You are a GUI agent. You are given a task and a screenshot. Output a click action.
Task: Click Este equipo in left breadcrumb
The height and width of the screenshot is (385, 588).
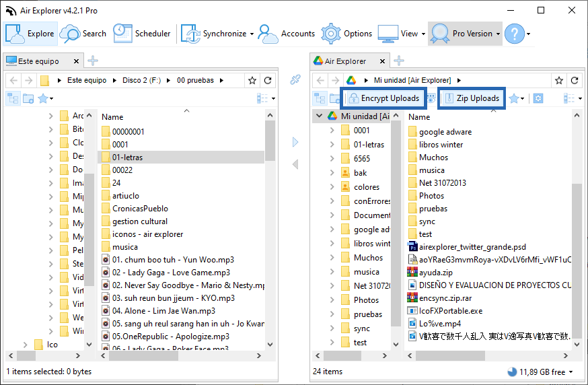87,80
